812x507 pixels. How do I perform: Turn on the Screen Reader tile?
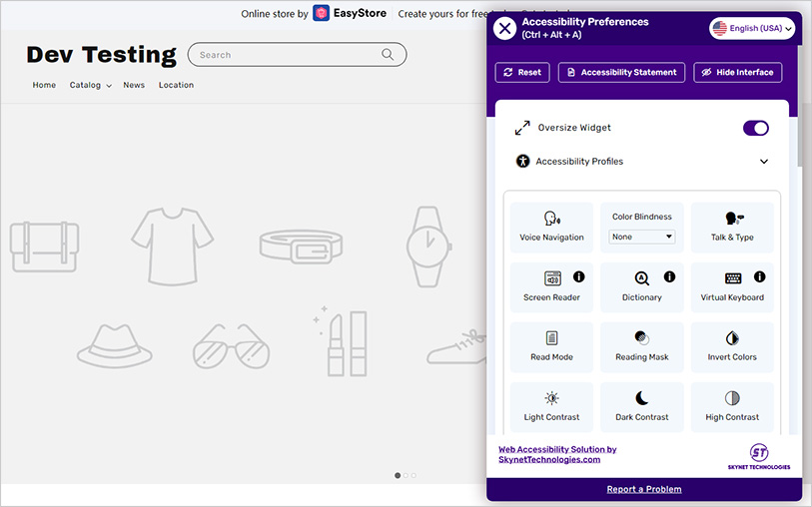(x=551, y=287)
